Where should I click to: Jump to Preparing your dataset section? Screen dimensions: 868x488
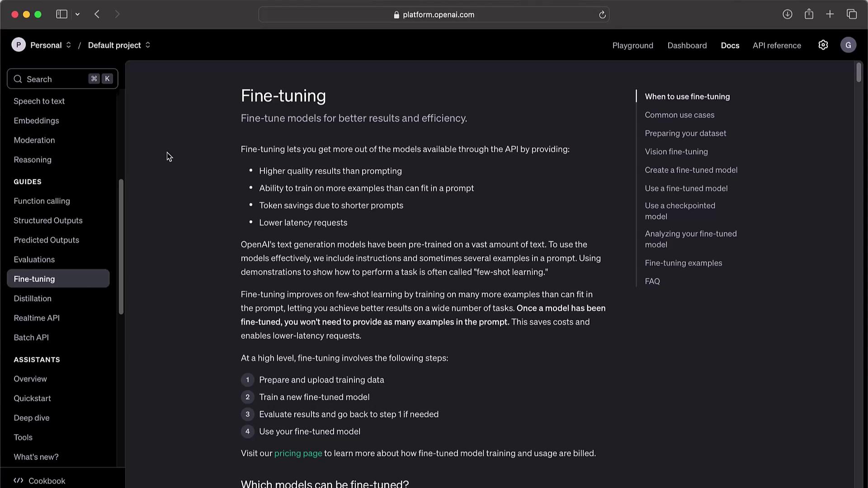click(x=685, y=133)
